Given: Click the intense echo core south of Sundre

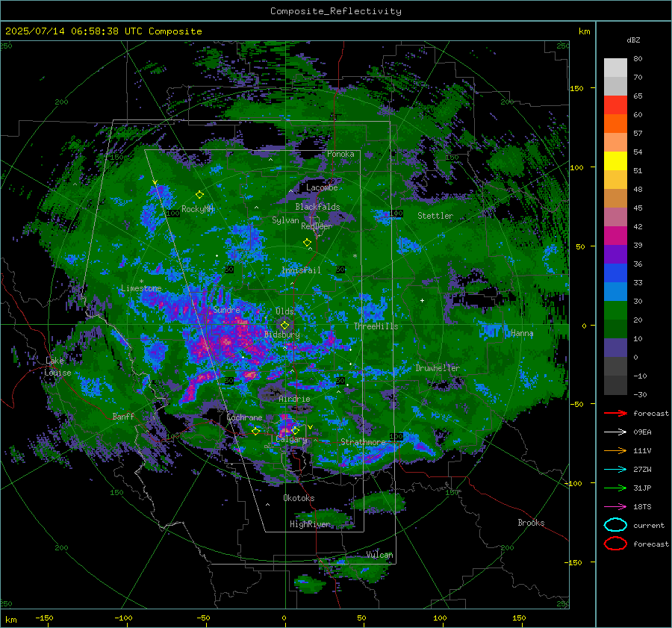Looking at the screenshot, I should (227, 342).
